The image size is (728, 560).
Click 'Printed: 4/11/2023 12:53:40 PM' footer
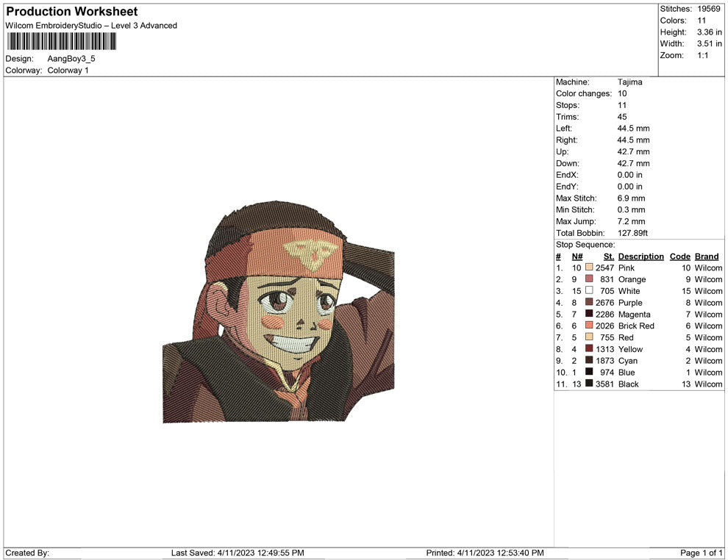tap(485, 553)
